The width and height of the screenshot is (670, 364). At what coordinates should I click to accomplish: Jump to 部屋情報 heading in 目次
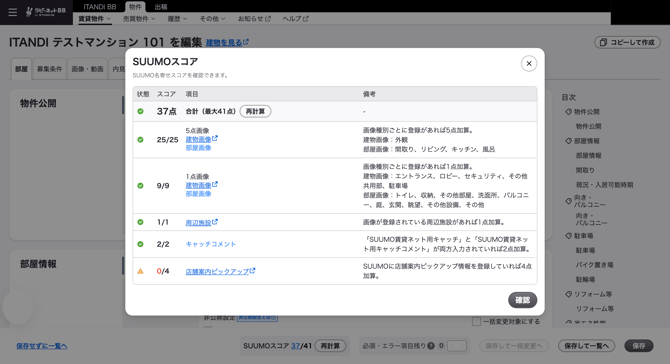[587, 141]
